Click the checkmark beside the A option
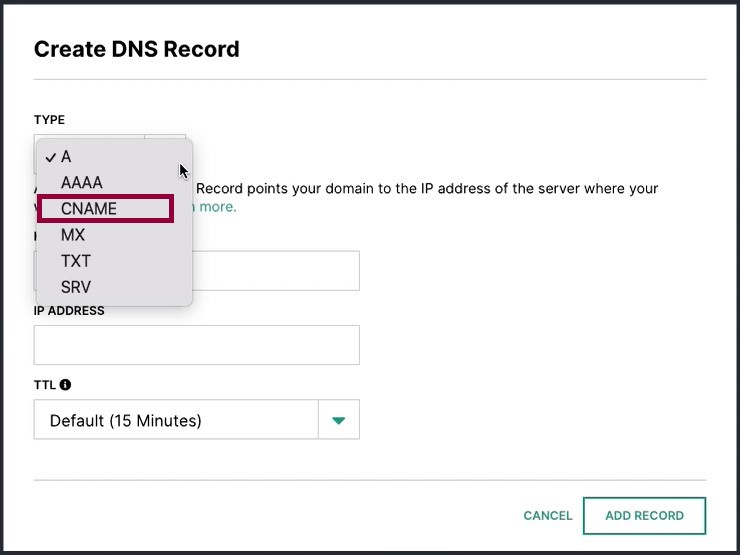This screenshot has width=740, height=555. (50, 158)
